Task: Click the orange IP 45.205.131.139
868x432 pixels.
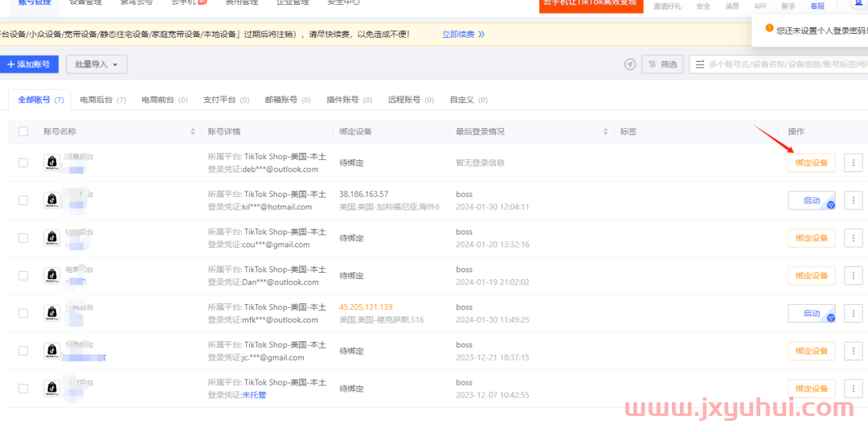Action: coord(366,307)
